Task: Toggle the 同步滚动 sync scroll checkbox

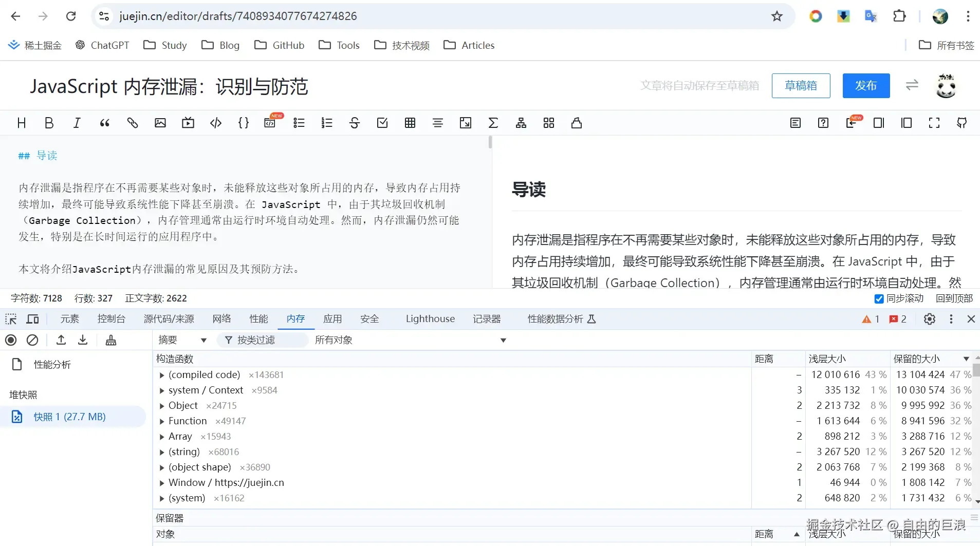Action: (879, 299)
